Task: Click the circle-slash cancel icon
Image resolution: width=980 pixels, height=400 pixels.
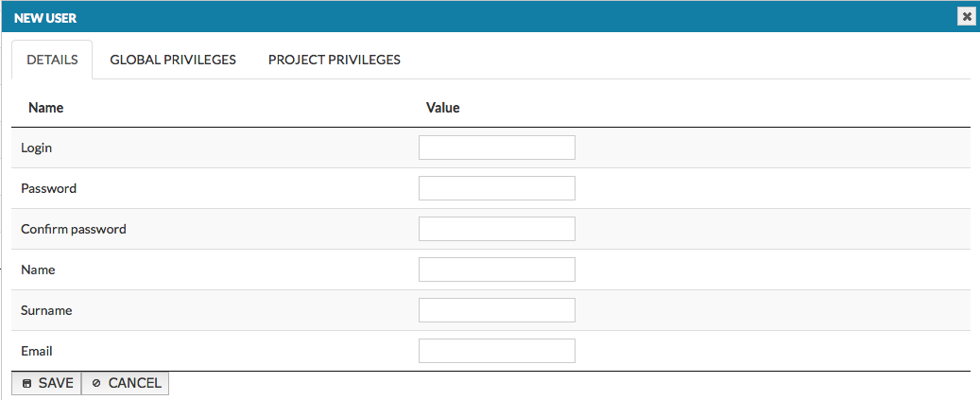Action: coord(96,384)
